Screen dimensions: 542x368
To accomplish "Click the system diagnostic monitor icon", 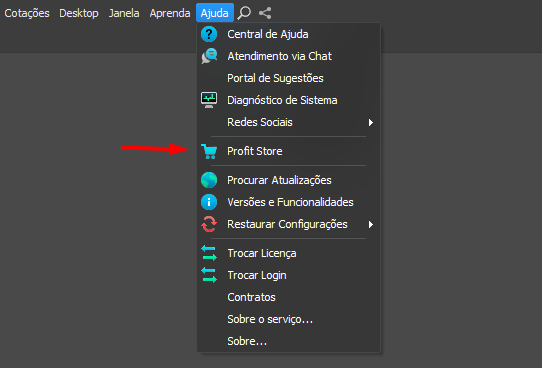I will point(209,100).
